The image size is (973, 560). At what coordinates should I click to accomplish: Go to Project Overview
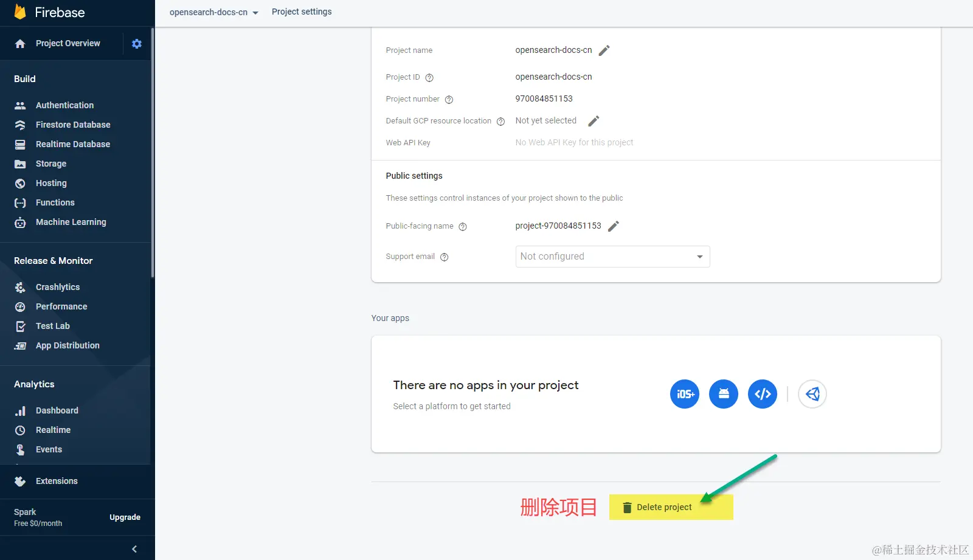68,43
